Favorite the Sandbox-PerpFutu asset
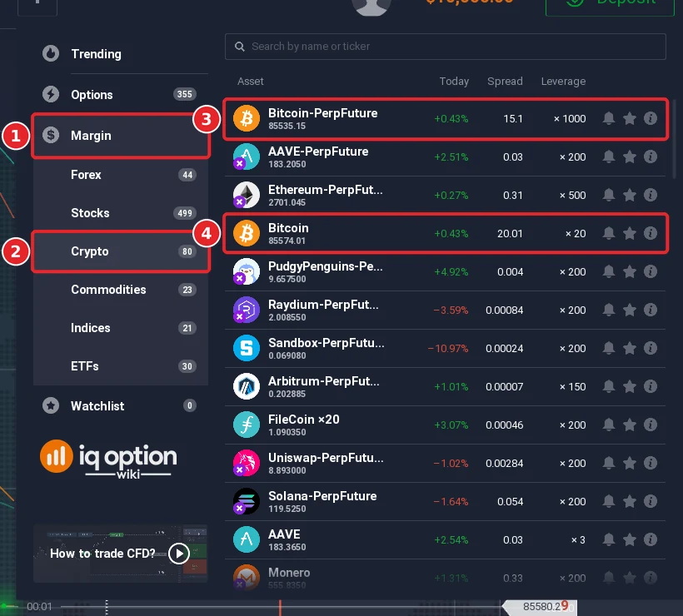Image resolution: width=683 pixels, height=616 pixels. (630, 348)
